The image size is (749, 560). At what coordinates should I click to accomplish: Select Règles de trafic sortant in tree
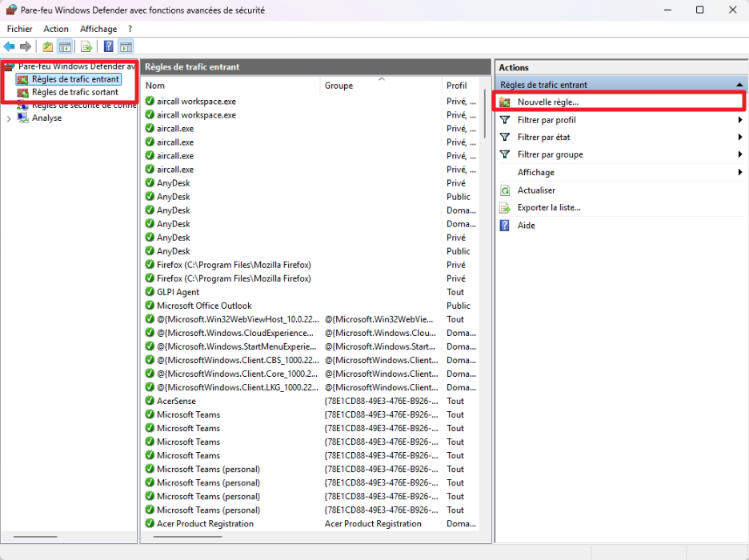coord(75,92)
